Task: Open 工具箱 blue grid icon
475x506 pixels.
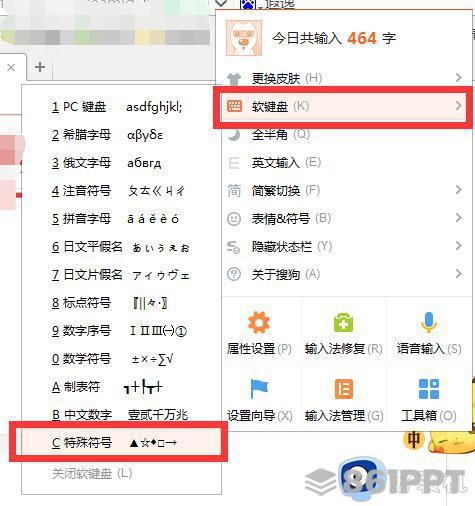Action: [x=429, y=389]
